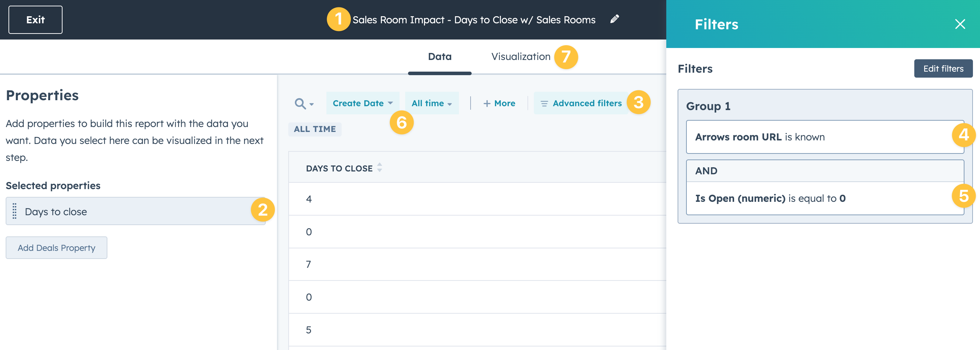
Task: Expand the search options caret
Action: pos(312,104)
